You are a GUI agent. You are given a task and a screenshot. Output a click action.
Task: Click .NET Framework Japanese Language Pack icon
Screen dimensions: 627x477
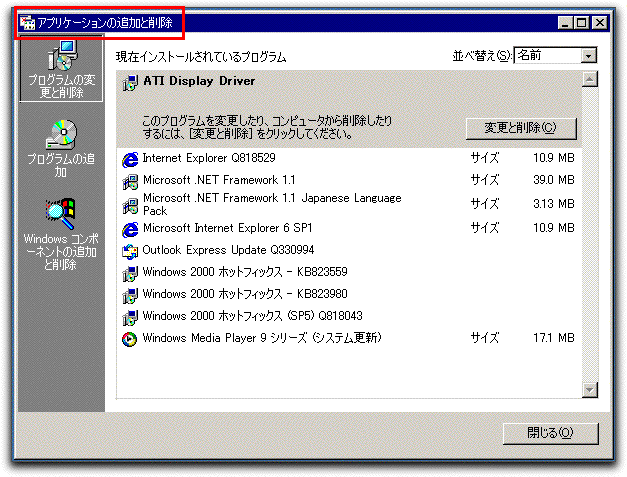point(130,206)
